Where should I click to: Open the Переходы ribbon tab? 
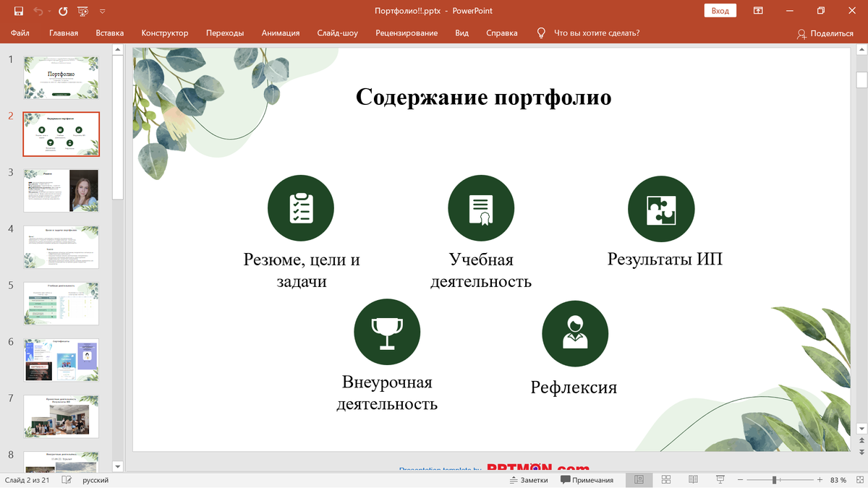coord(225,33)
